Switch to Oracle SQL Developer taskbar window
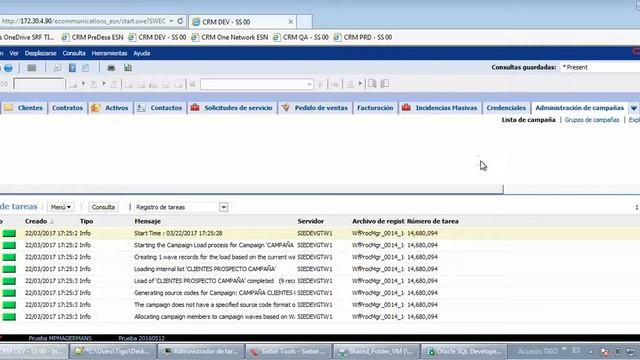 464,351
